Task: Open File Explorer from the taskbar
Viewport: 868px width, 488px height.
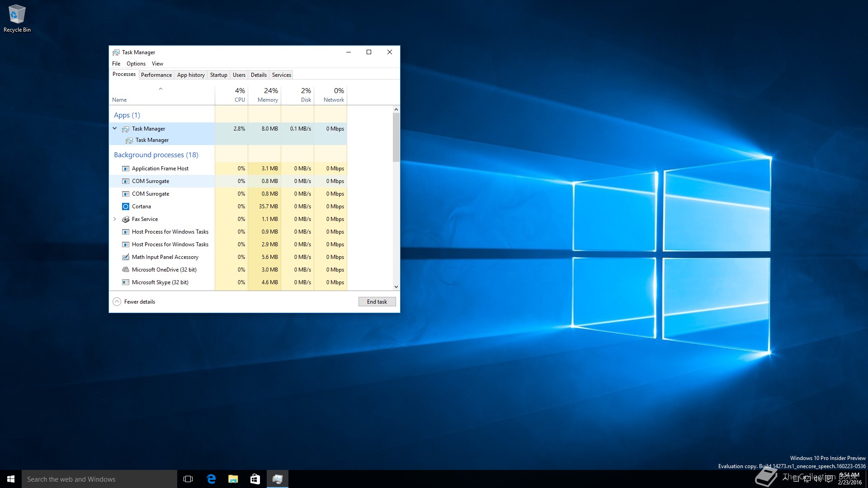Action: pyautogui.click(x=233, y=479)
